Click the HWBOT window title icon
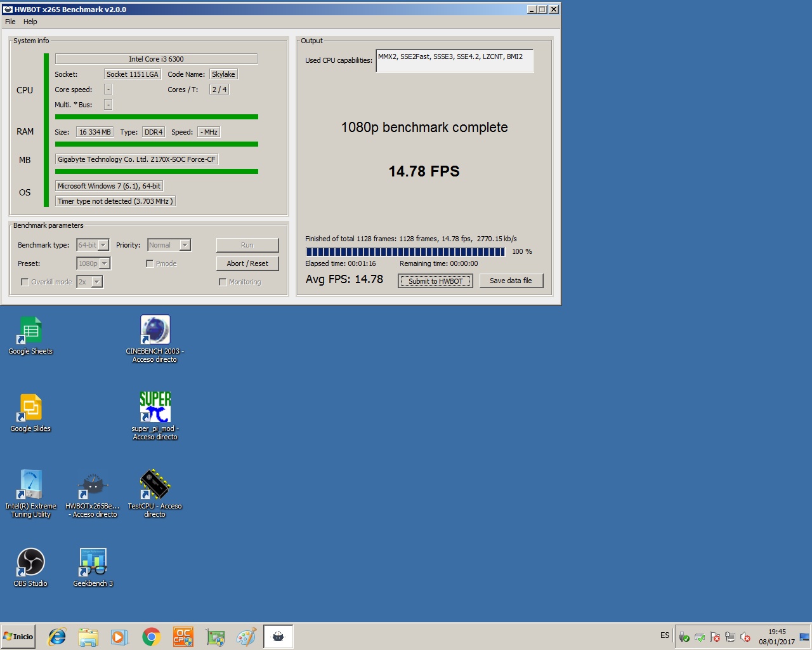Image resolution: width=812 pixels, height=650 pixels. click(x=8, y=9)
